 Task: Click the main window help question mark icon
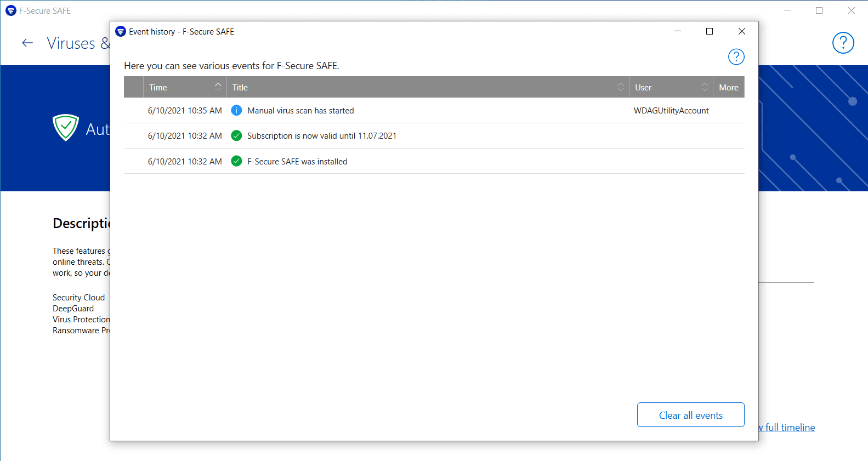[843, 43]
